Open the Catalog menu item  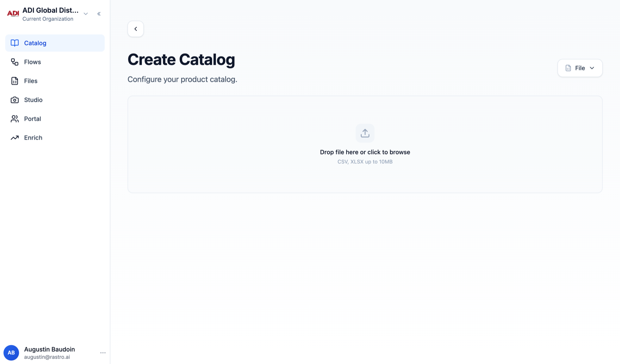(55, 43)
